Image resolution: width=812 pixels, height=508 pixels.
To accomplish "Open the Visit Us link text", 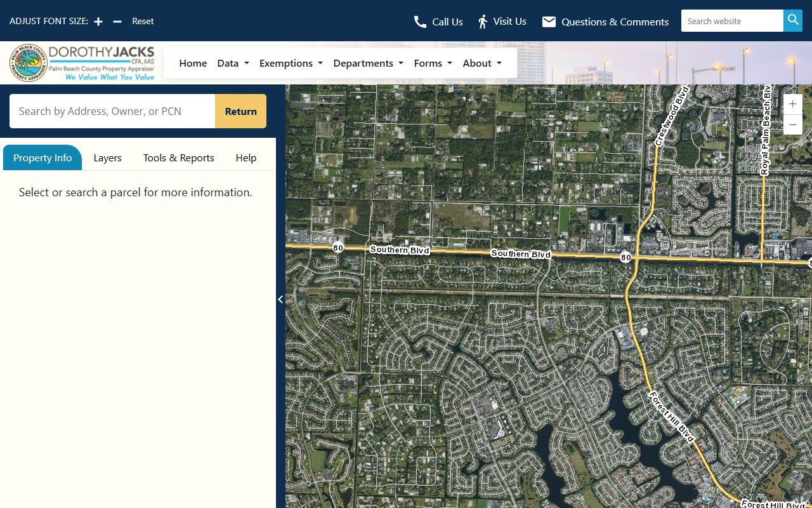I will point(510,21).
